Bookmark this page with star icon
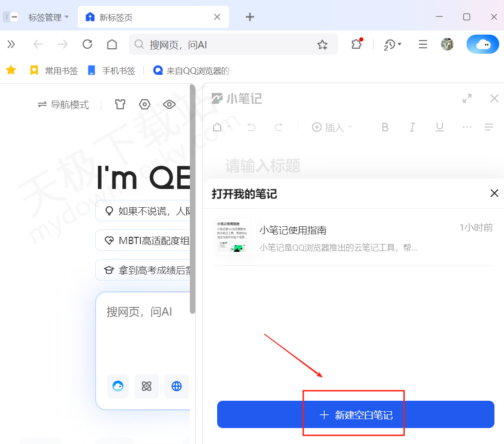The image size is (504, 444). 322,44
